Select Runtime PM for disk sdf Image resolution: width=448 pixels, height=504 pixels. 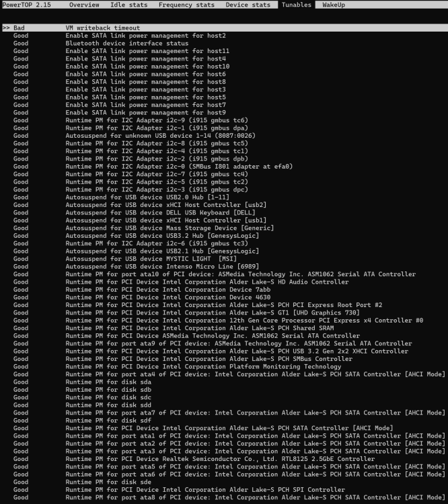click(82, 421)
